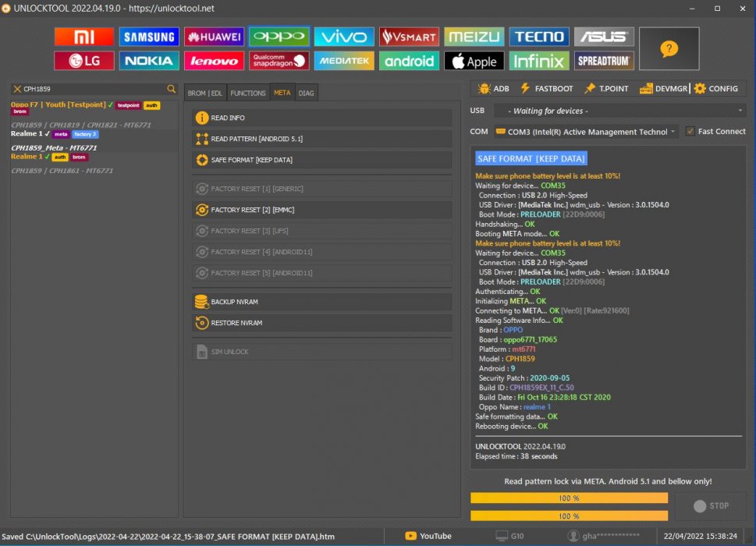Viewport: 756px width, 546px height.
Task: Click the RESTORE NVRAM button
Action: click(x=322, y=323)
